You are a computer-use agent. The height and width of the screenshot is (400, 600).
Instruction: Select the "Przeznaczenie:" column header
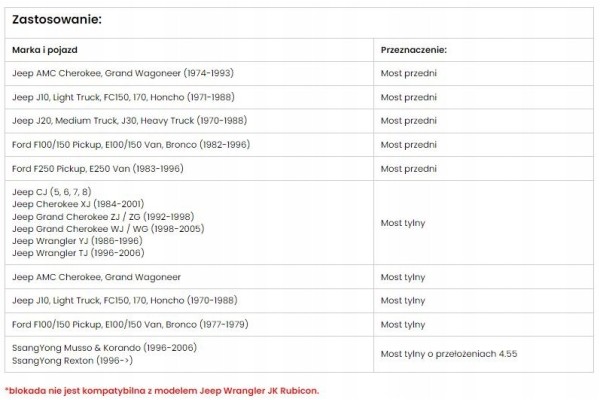[x=413, y=49]
